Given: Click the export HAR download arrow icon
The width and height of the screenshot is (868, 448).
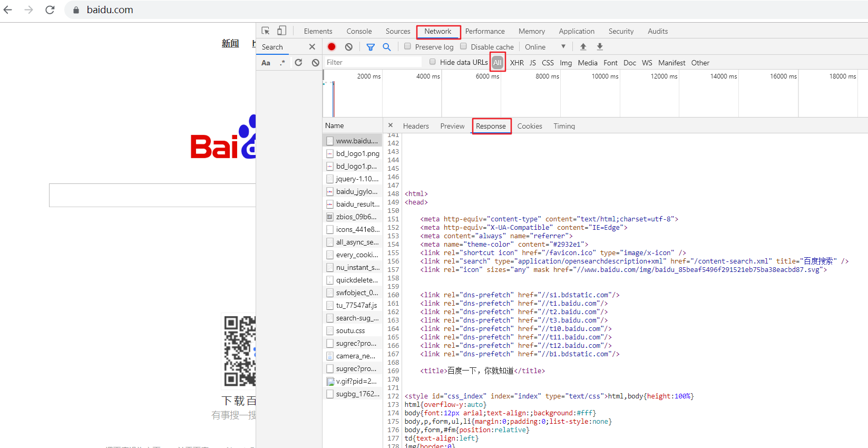Looking at the screenshot, I should 600,47.
